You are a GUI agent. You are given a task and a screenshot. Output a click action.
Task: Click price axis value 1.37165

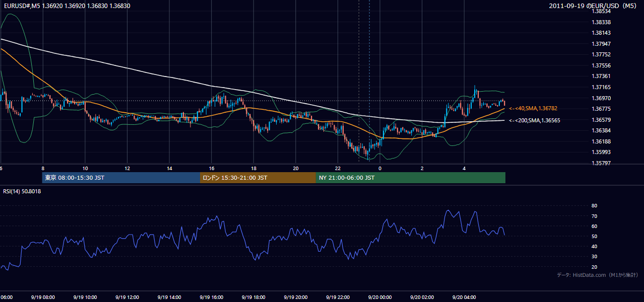601,87
